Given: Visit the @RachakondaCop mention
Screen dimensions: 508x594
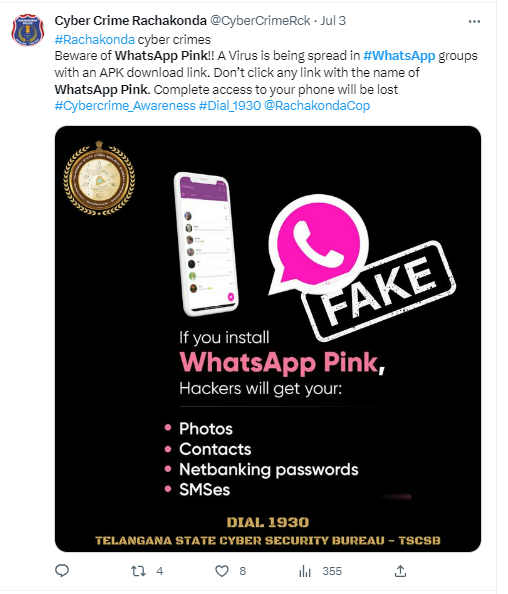Looking at the screenshot, I should point(317,106).
